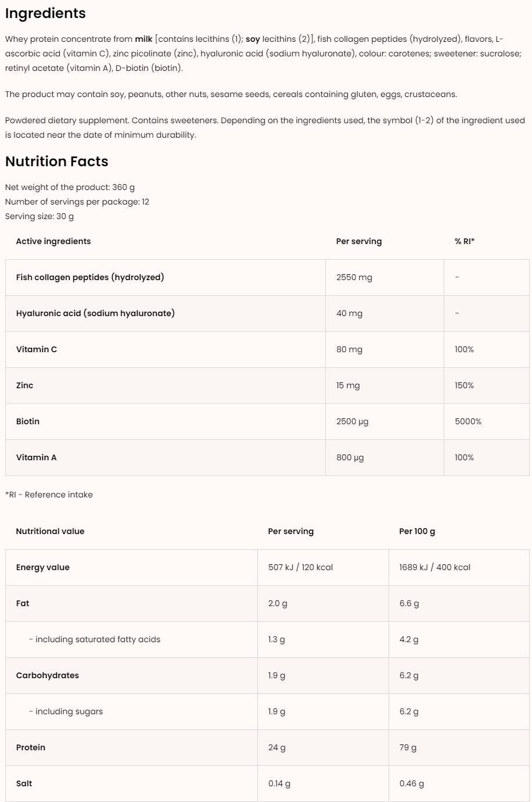This screenshot has height=802, width=532.
Task: Select Fish collagen peptides row label
Action: (90, 277)
